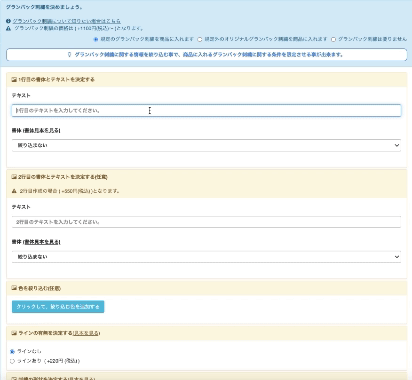The width and height of the screenshot is (412, 380).
Task: Click the グランバック刺繍を決めましょう heading text
Action: click(44, 7)
